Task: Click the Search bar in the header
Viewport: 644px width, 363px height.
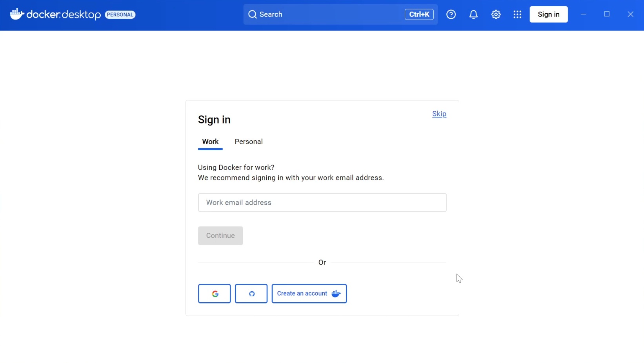Action: [x=340, y=15]
